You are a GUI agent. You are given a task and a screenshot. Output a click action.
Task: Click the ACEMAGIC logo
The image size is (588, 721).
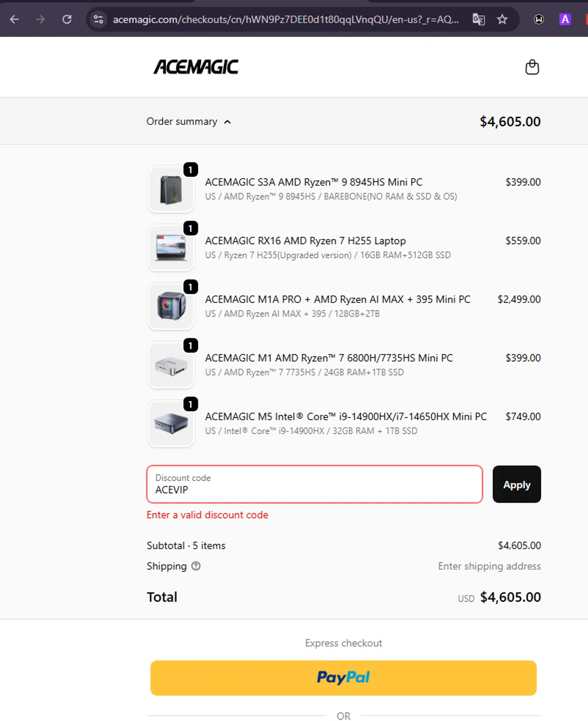click(x=196, y=67)
